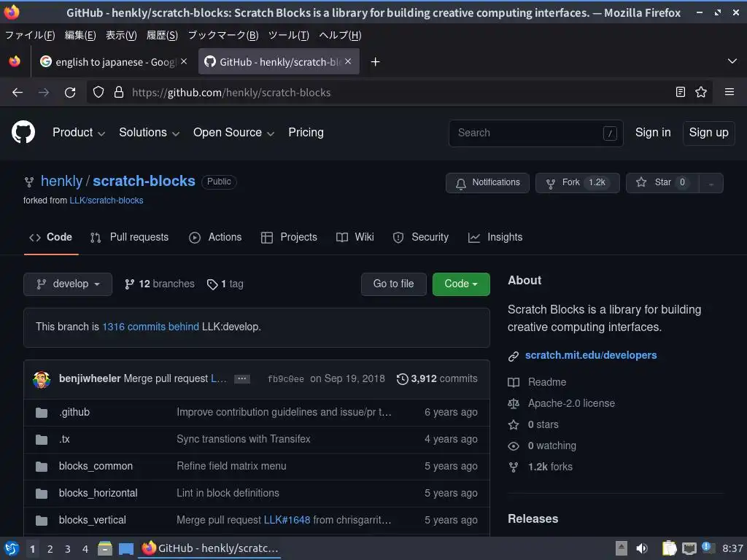
Task: Click the network monitor tray icon
Action: [x=689, y=548]
